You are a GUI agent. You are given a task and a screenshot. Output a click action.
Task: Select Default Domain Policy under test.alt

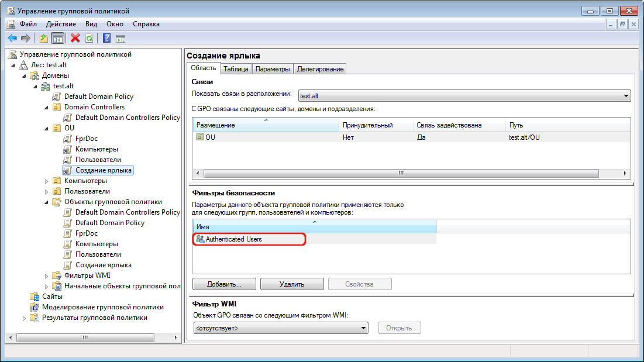tap(99, 96)
